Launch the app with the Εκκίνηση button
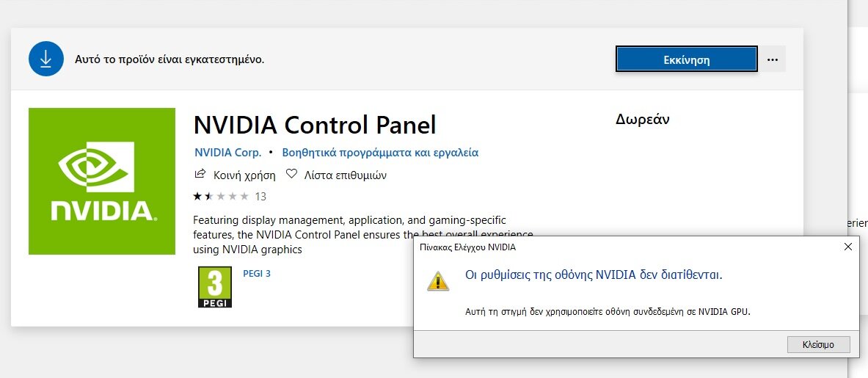 pos(687,59)
